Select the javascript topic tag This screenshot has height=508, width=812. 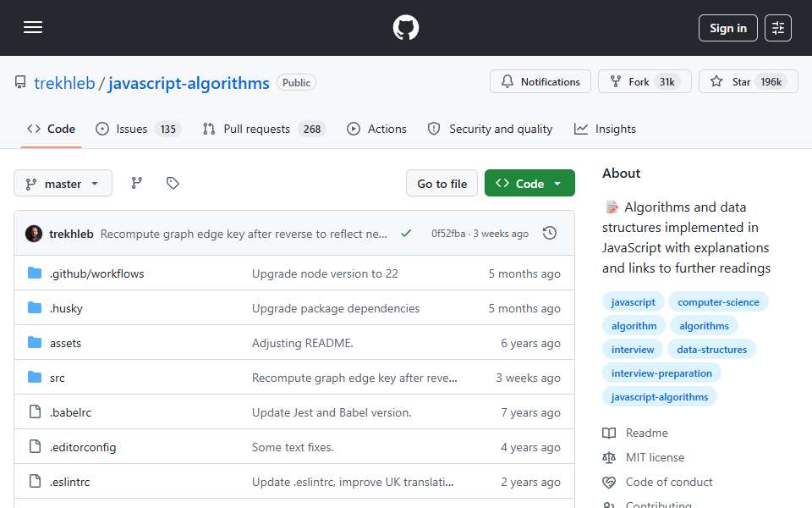tap(633, 302)
